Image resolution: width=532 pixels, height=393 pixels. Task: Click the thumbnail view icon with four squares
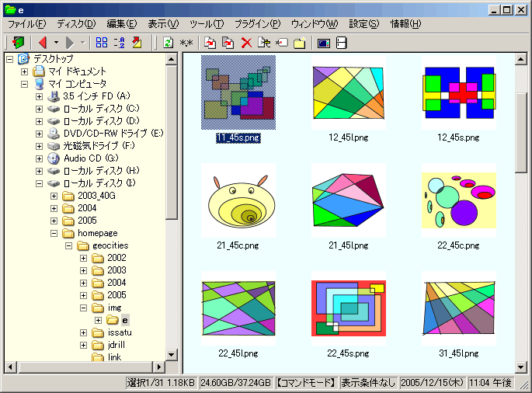102,43
